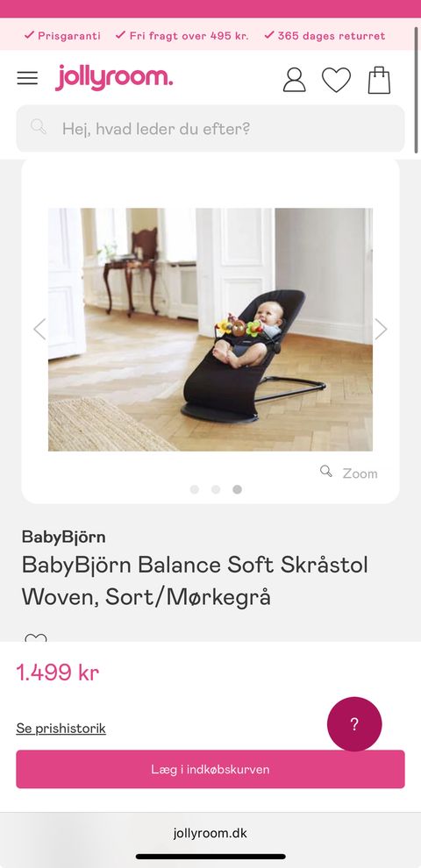421x868 pixels.
Task: Click the jollyroom logo
Action: [113, 77]
